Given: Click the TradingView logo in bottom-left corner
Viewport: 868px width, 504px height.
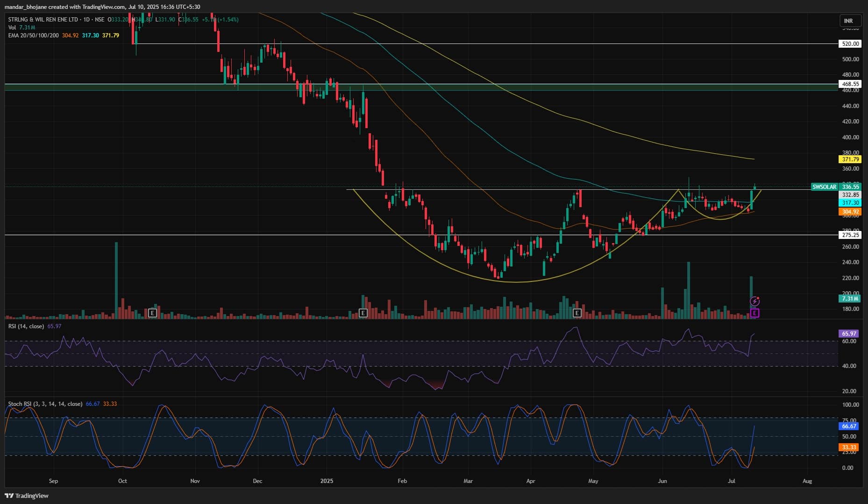Looking at the screenshot, I should (27, 496).
